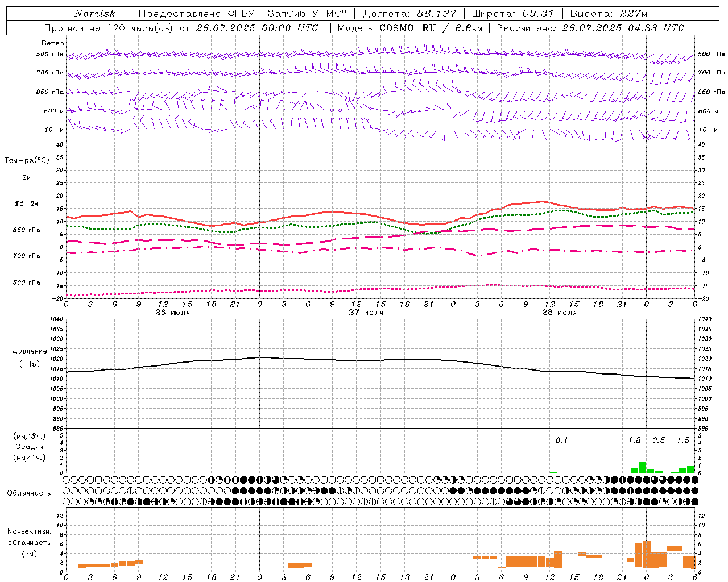Click the longitude value 88.137
Viewport: 728px width, 582px height.
(x=436, y=14)
